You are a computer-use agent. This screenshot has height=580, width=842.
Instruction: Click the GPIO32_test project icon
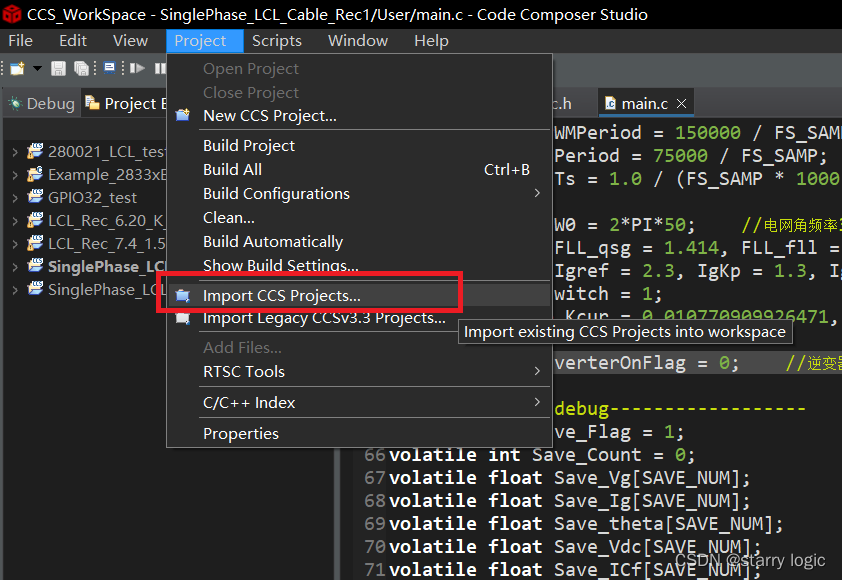click(35, 197)
